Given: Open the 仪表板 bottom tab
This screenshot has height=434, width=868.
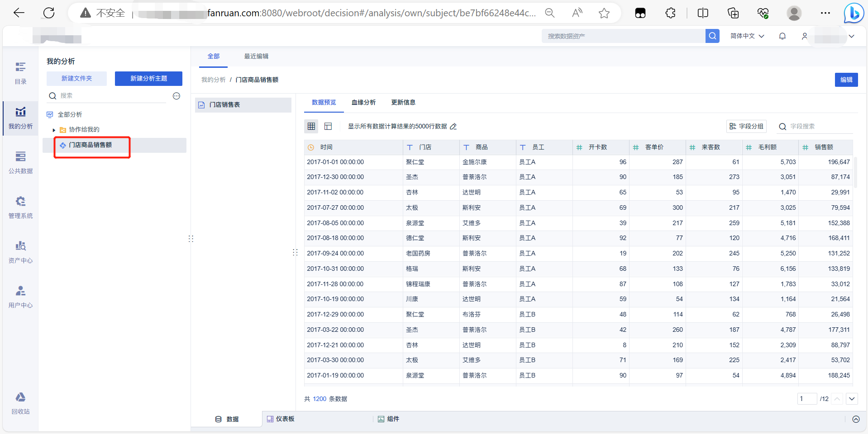Looking at the screenshot, I should pos(281,419).
